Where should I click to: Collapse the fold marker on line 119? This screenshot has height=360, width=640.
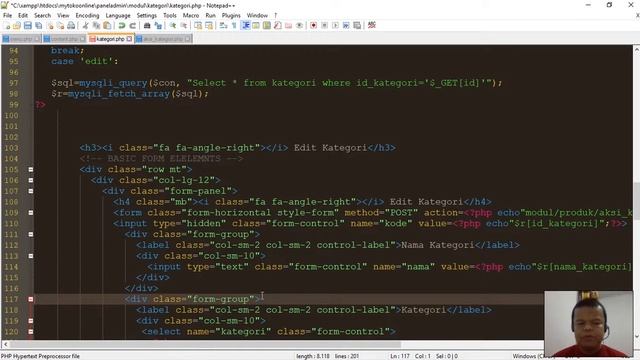point(31,321)
